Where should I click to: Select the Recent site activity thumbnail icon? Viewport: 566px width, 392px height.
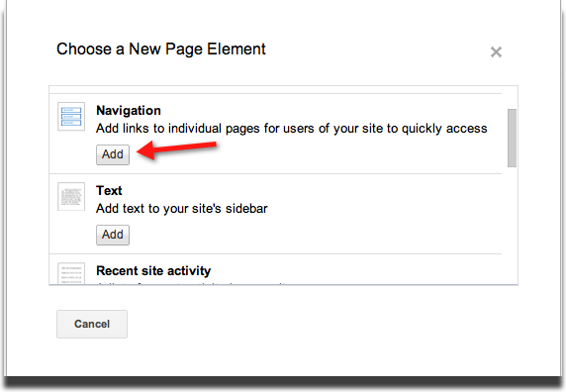pos(71,273)
